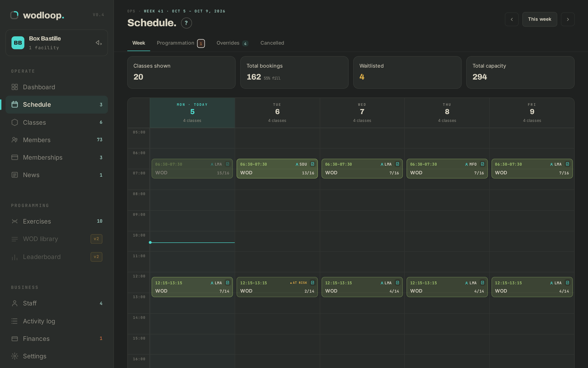Click clipboard-check icon on Thursday 06:30 WOD
588x368 pixels.
(483, 164)
